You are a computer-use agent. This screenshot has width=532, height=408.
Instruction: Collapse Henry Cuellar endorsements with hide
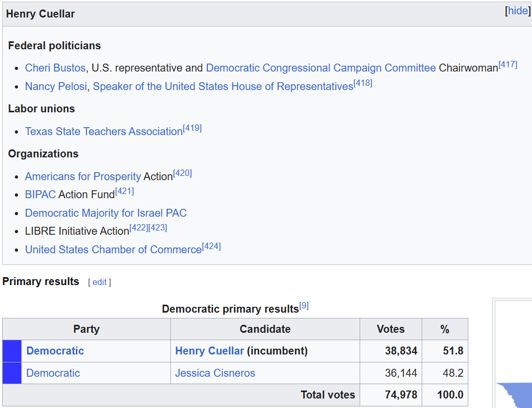coord(518,11)
